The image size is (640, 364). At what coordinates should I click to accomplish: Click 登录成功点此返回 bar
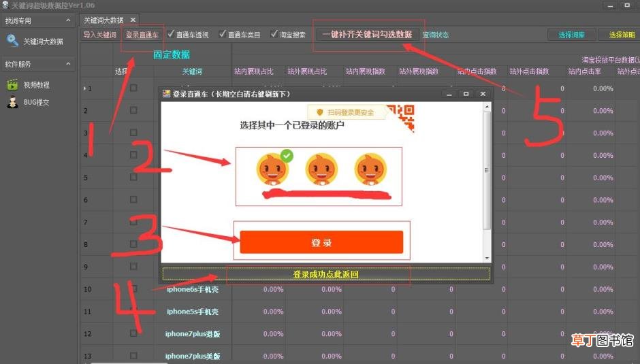click(325, 274)
